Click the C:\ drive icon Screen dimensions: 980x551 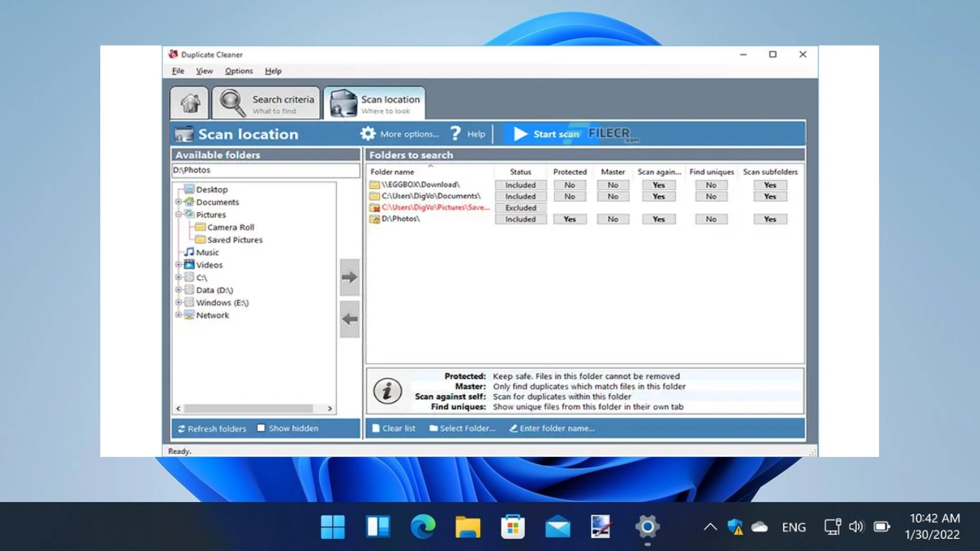[x=189, y=277]
